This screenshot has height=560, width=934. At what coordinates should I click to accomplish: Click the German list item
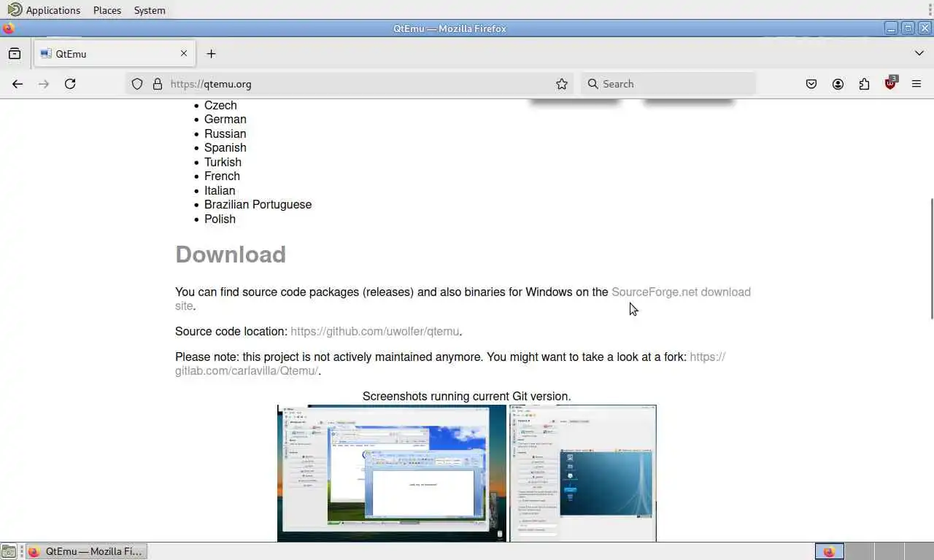[225, 119]
